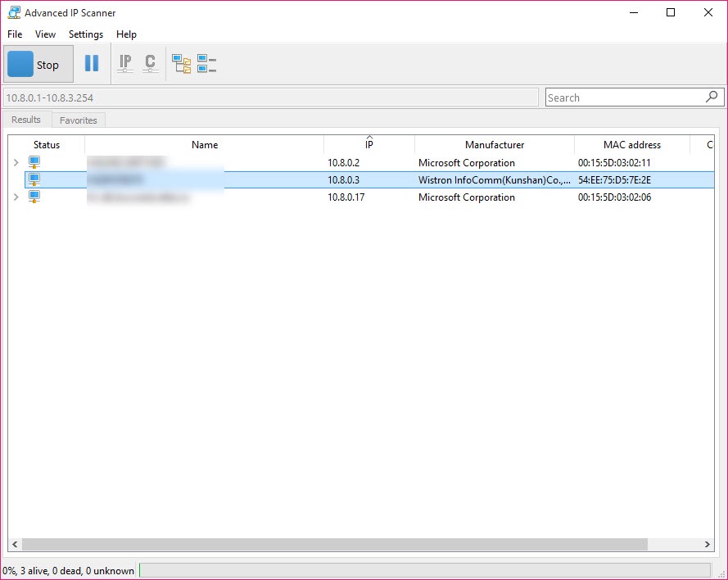Open the Help menu
Screen dimensions: 728x580
126,34
